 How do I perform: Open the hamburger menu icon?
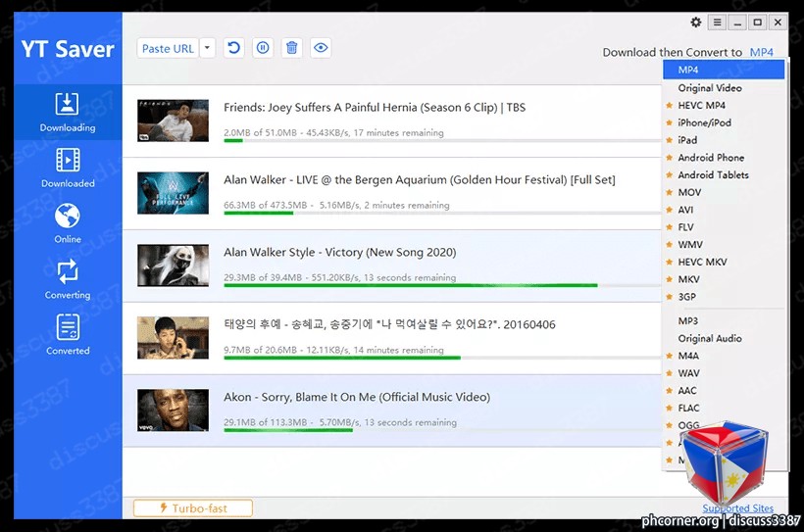coord(717,22)
